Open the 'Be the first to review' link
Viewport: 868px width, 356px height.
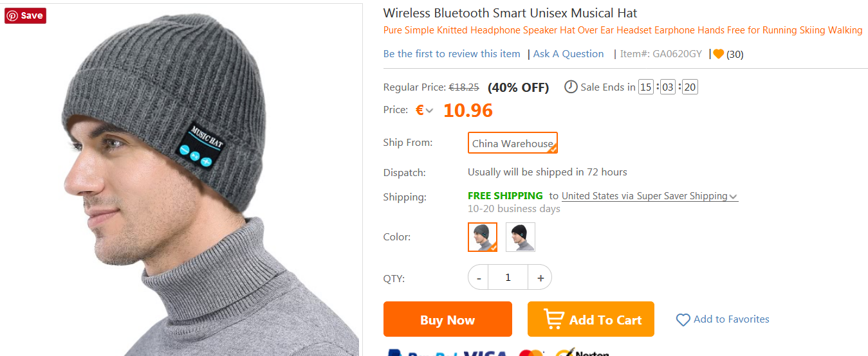[x=452, y=54]
